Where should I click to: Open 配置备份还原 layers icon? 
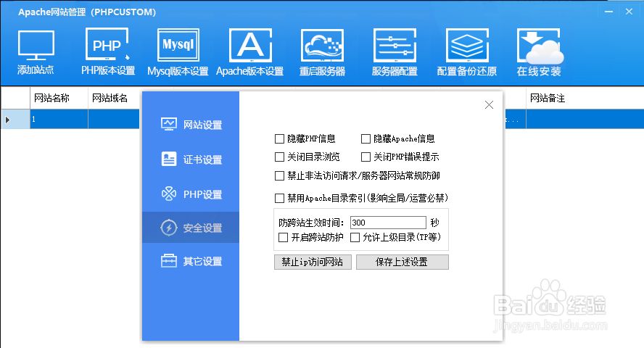pos(467,45)
